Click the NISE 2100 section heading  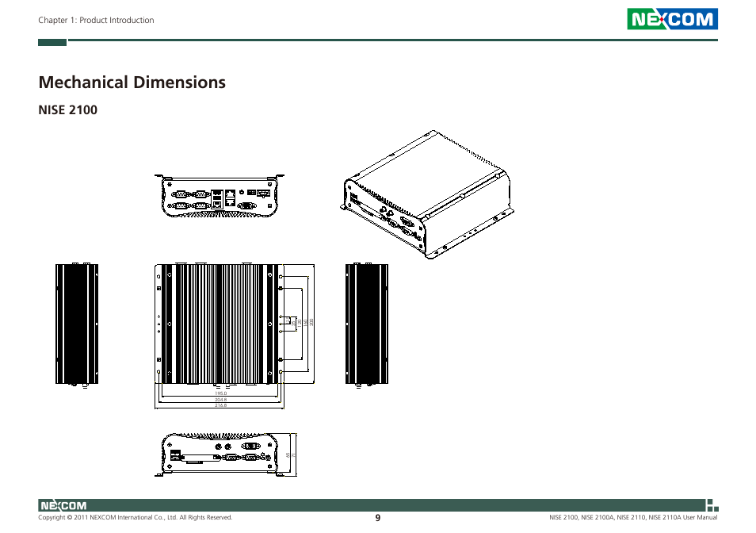pyautogui.click(x=67, y=110)
